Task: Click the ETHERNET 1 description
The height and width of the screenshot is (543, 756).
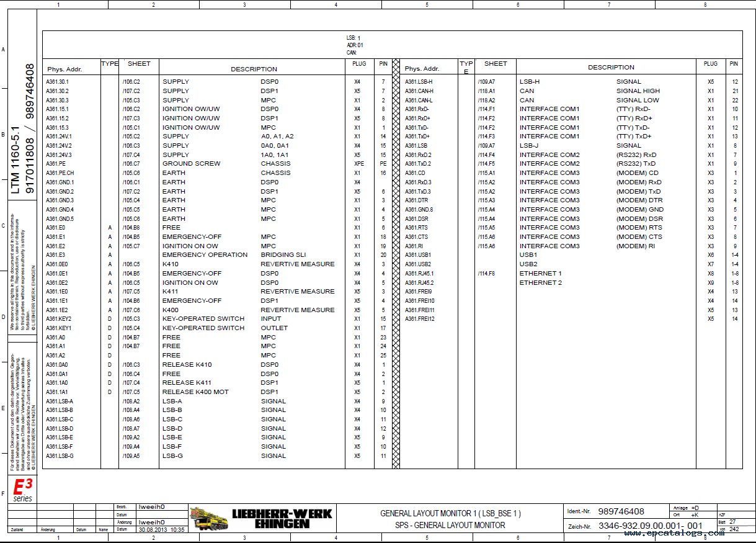Action: [x=540, y=274]
